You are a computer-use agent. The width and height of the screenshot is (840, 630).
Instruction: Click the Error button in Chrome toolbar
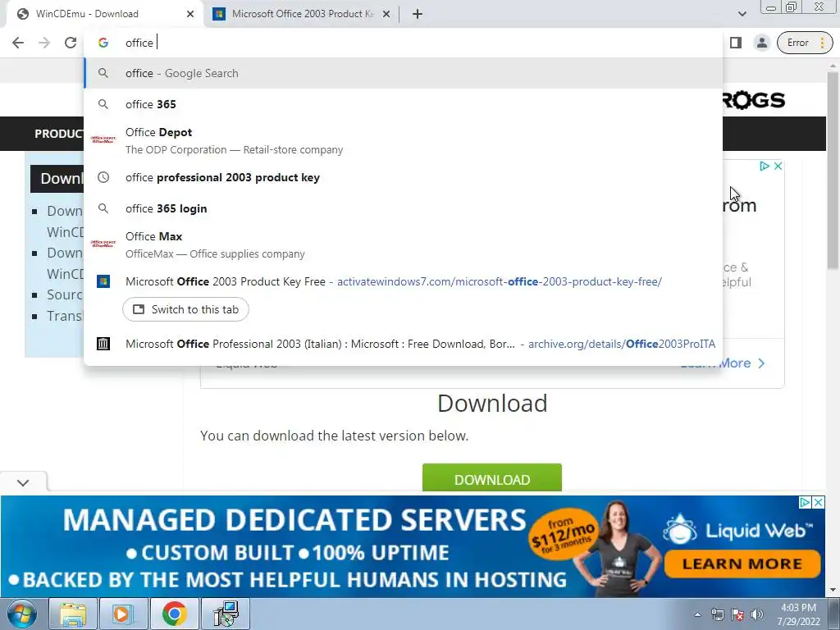(x=806, y=43)
